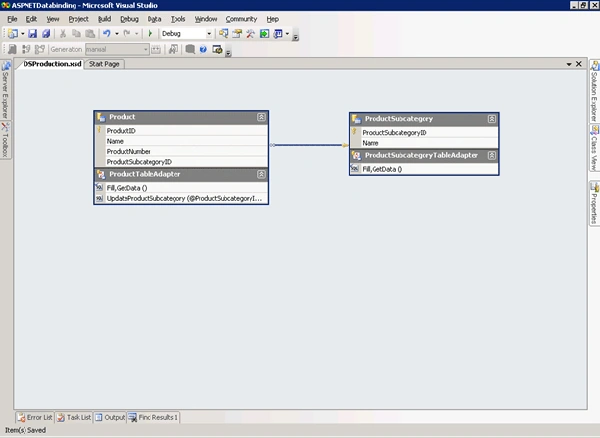Click the Other Windows toolbar icon
This screenshot has width=600, height=438.
point(278,34)
